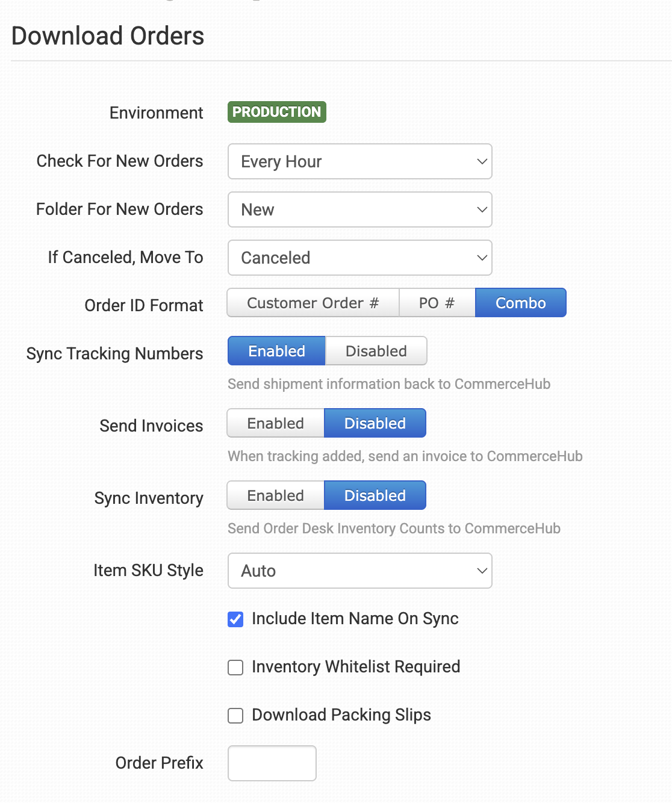Click the PRODUCTION environment badge
672x803 pixels.
click(276, 112)
